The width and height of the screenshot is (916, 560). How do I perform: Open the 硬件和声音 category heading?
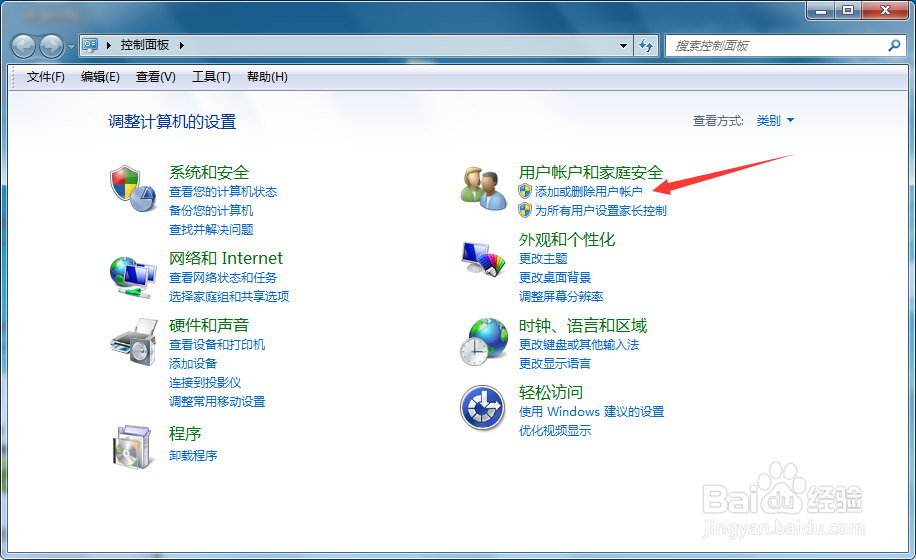tap(209, 325)
